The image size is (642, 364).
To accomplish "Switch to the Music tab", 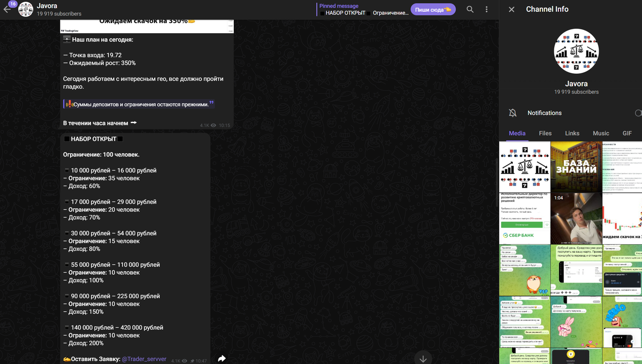I will click(x=601, y=133).
